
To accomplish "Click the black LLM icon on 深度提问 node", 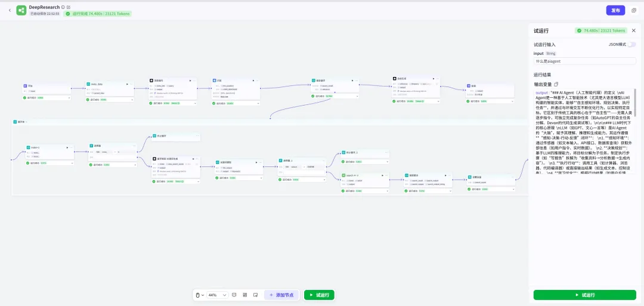I will 151,81.
